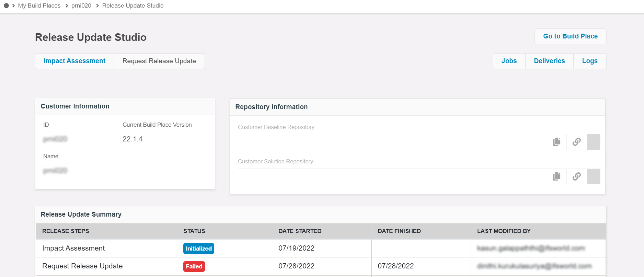Copy the Customer Solution Repository URL

pos(556,176)
